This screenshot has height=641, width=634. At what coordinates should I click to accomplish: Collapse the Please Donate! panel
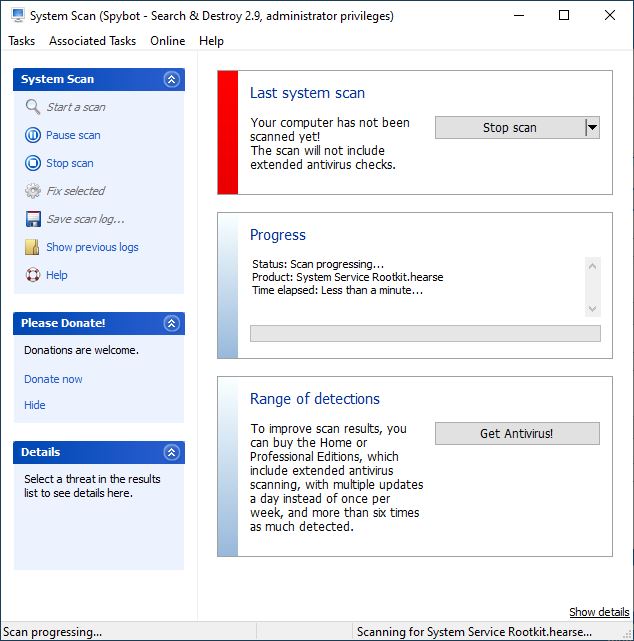[172, 323]
